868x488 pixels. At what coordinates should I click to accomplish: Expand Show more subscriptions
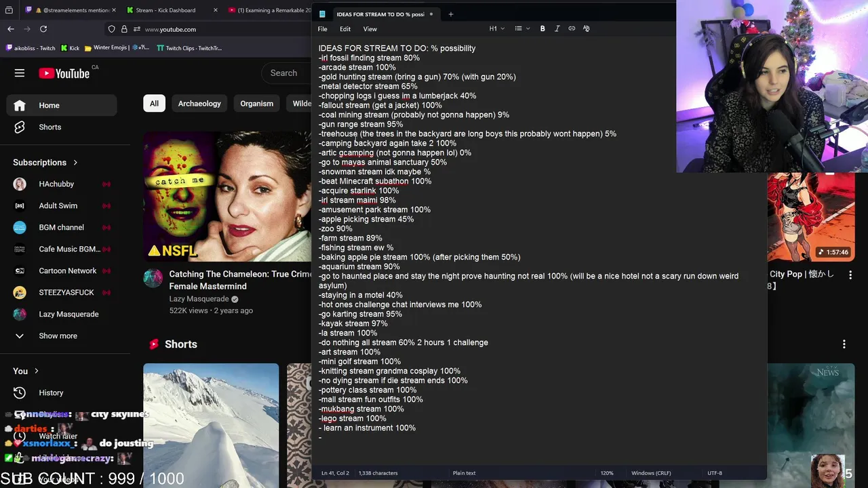point(62,335)
